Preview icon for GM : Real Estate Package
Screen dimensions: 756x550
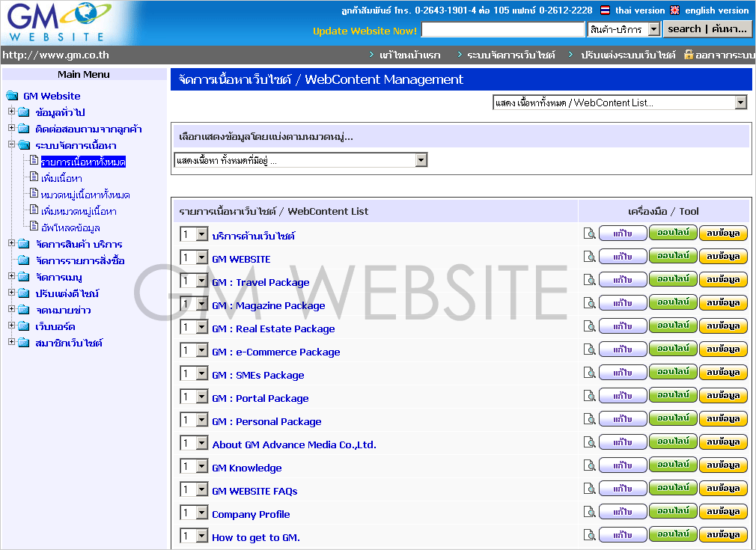(589, 326)
